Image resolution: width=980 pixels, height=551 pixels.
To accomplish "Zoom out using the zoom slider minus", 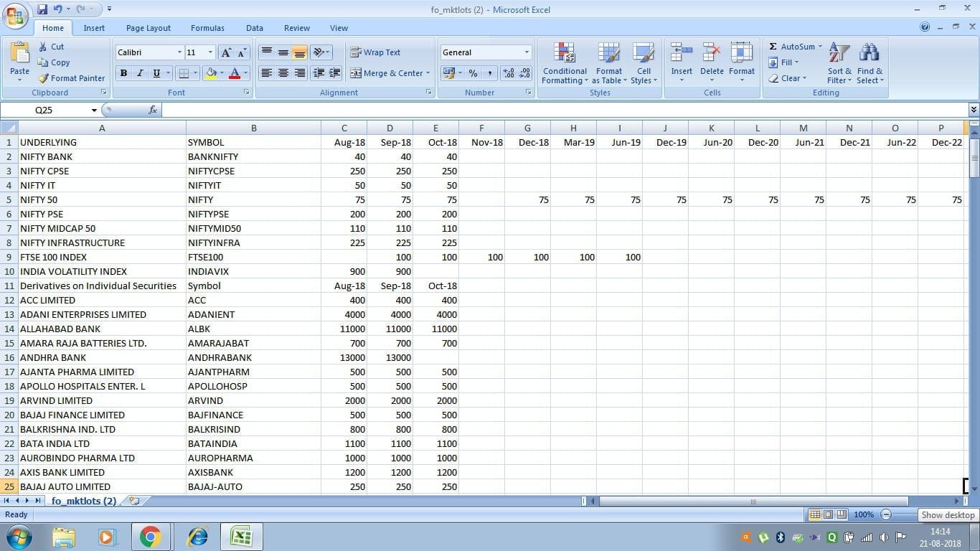I will tap(887, 514).
